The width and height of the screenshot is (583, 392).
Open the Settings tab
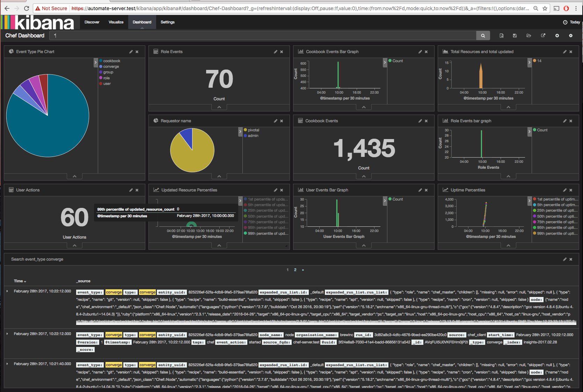168,22
